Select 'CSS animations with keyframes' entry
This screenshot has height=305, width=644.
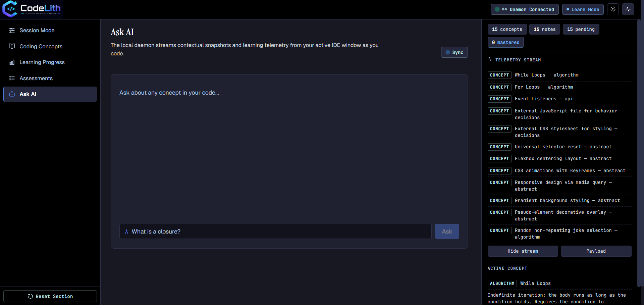(559, 171)
